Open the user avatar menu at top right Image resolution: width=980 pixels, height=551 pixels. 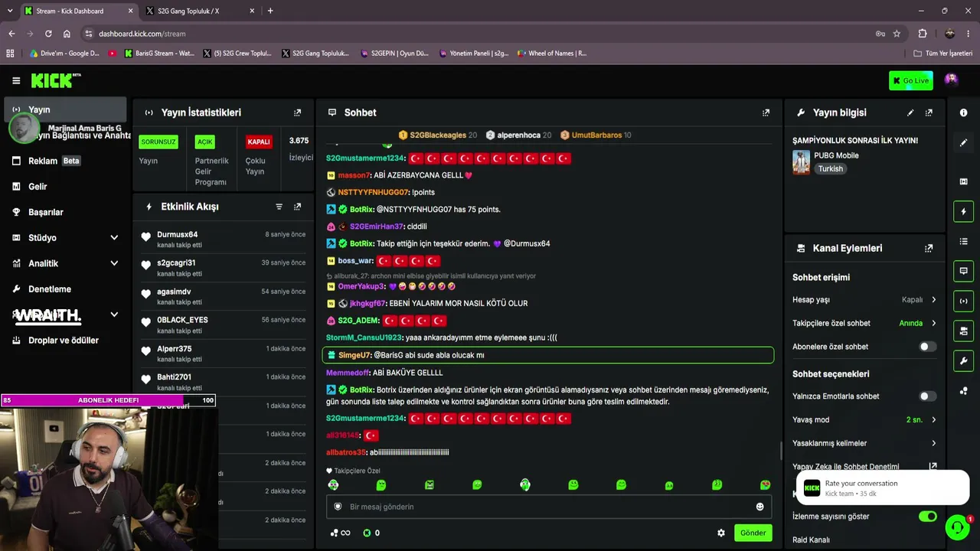(x=951, y=80)
